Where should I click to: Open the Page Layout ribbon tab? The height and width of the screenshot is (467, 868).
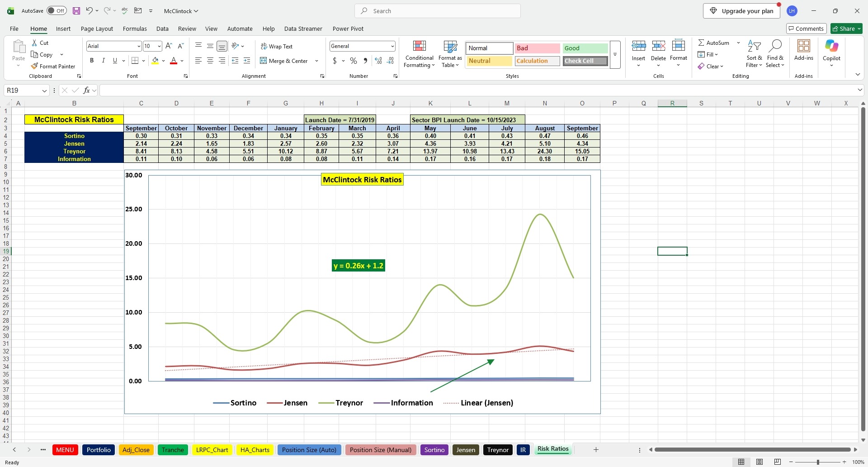[x=97, y=29]
